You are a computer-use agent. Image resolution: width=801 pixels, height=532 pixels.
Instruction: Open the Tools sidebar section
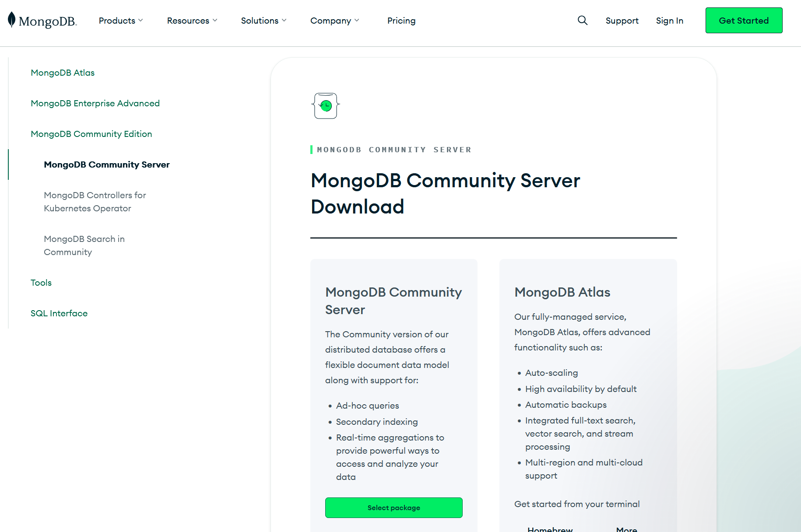click(x=41, y=283)
